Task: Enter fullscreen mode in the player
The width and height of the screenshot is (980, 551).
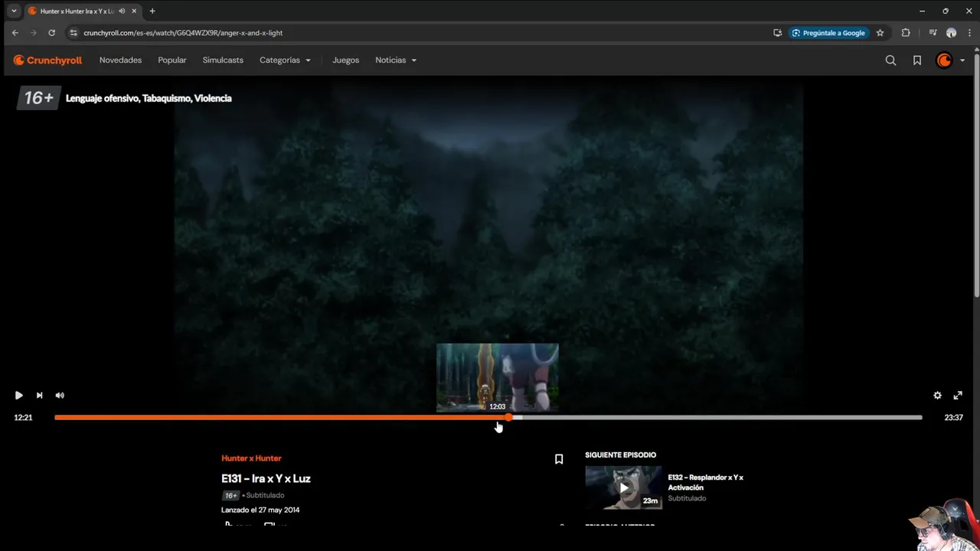Action: tap(958, 395)
